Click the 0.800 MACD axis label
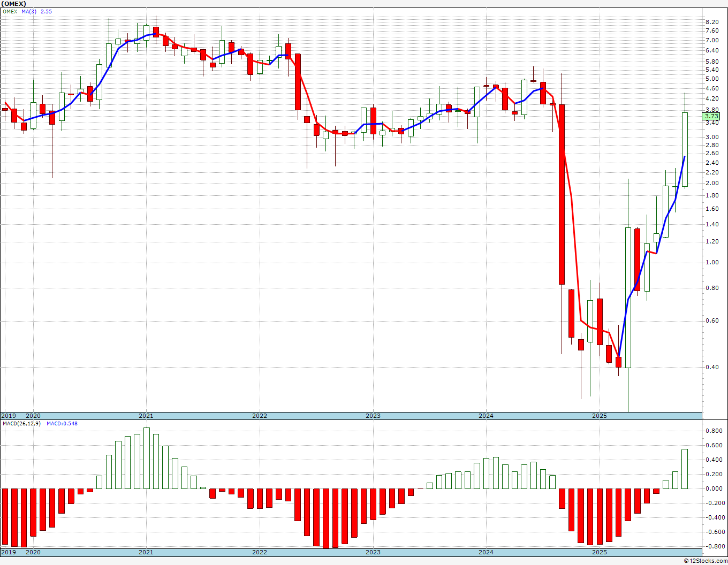Viewport: 728px width, 565px height. click(714, 431)
